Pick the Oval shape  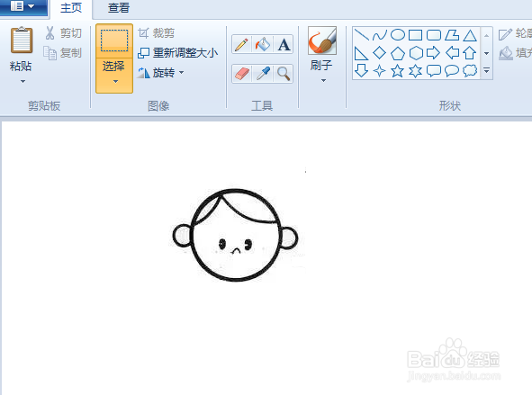(398, 35)
